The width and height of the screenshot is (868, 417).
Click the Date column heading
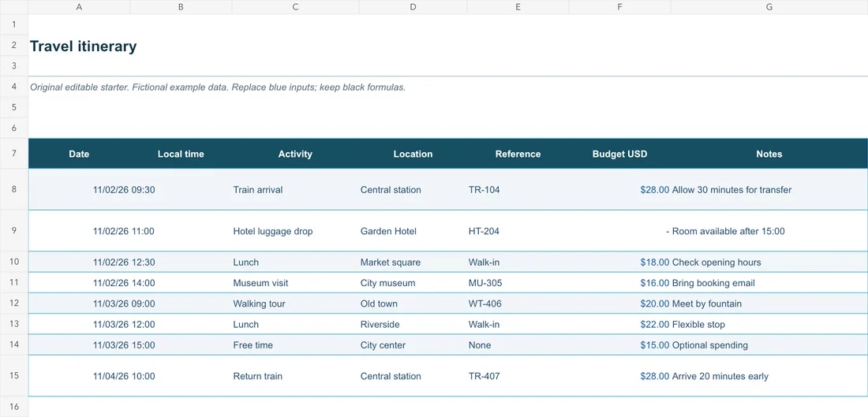79,154
